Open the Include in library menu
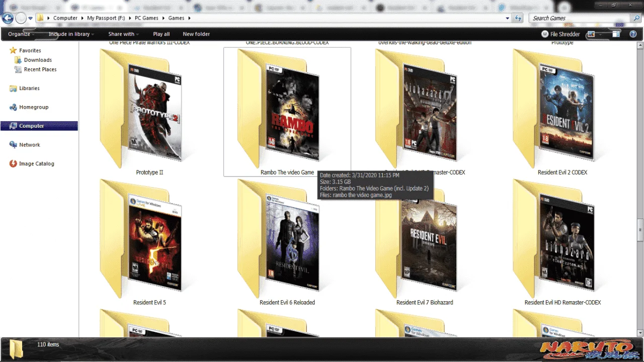This screenshot has height=362, width=644. point(71,34)
